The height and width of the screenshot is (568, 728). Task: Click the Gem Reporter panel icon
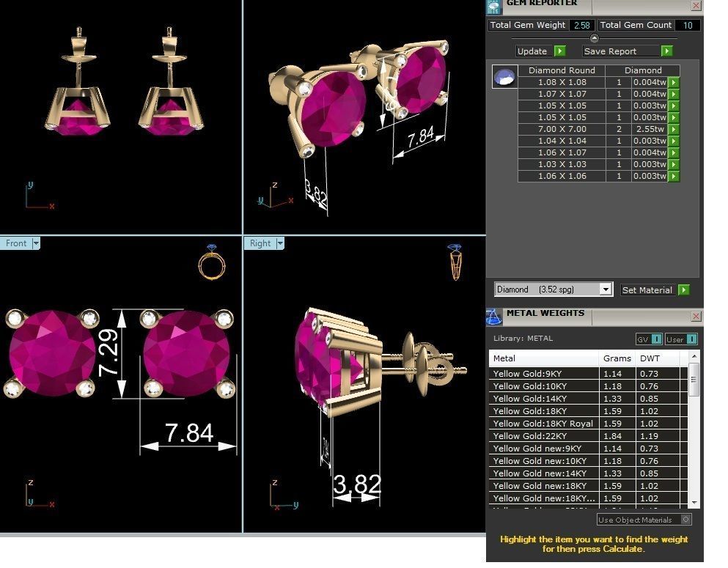pyautogui.click(x=493, y=7)
